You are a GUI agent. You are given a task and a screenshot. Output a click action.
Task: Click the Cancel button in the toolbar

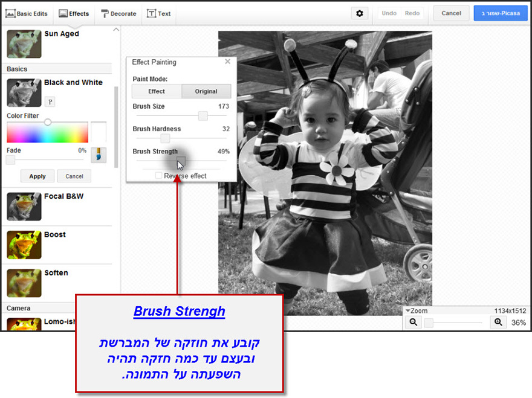(x=451, y=12)
